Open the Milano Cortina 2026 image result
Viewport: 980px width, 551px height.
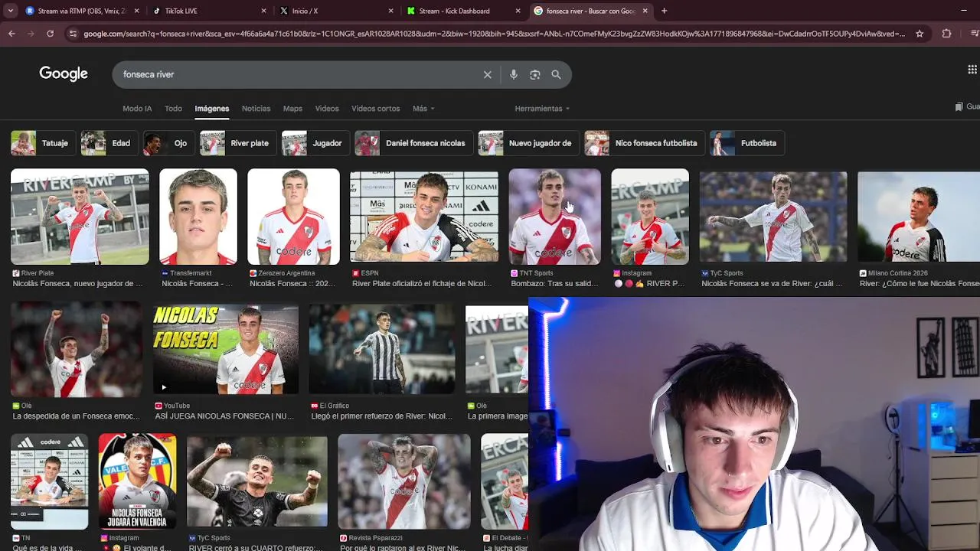[x=919, y=217]
